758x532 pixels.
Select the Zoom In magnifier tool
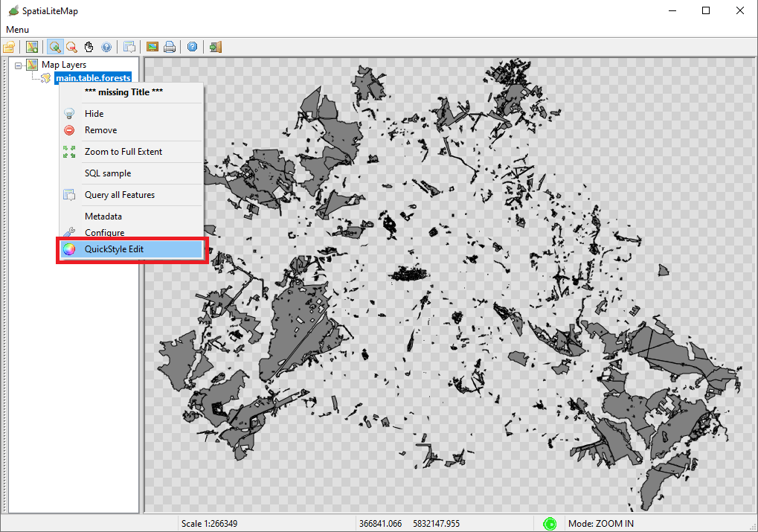55,47
